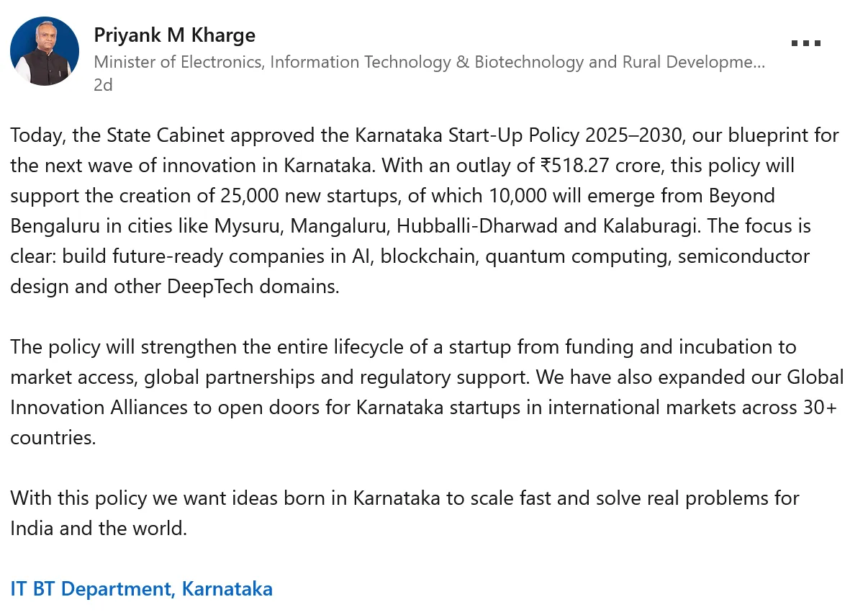Select the Karnataka department hyperlink text
The image size is (868, 615).
click(141, 588)
